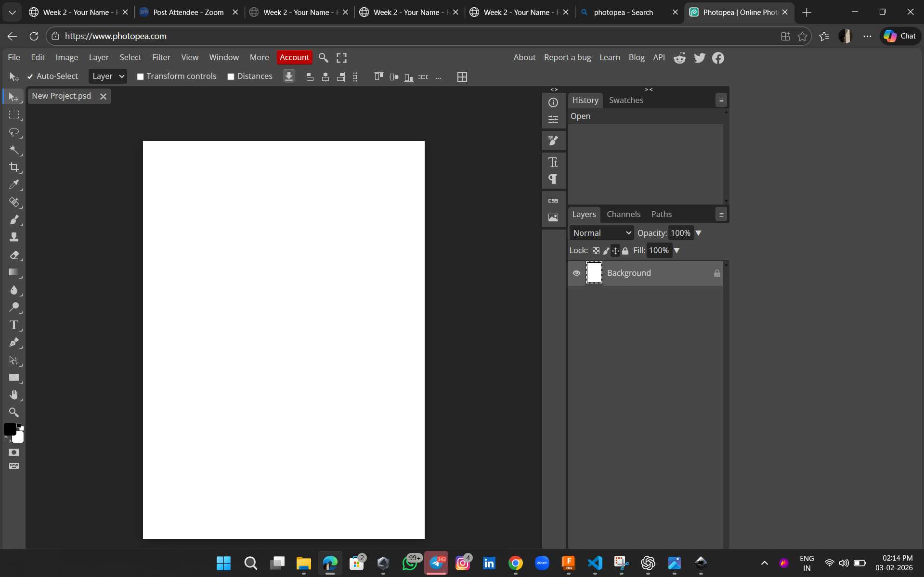This screenshot has height=577, width=924.
Task: Select the Hand tool
Action: 13,395
